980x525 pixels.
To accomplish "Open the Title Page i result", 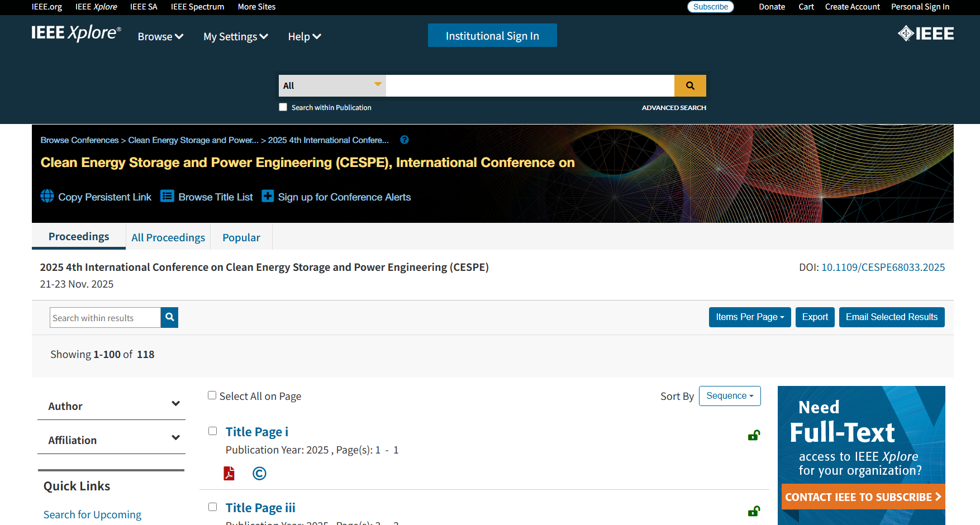I will [257, 432].
